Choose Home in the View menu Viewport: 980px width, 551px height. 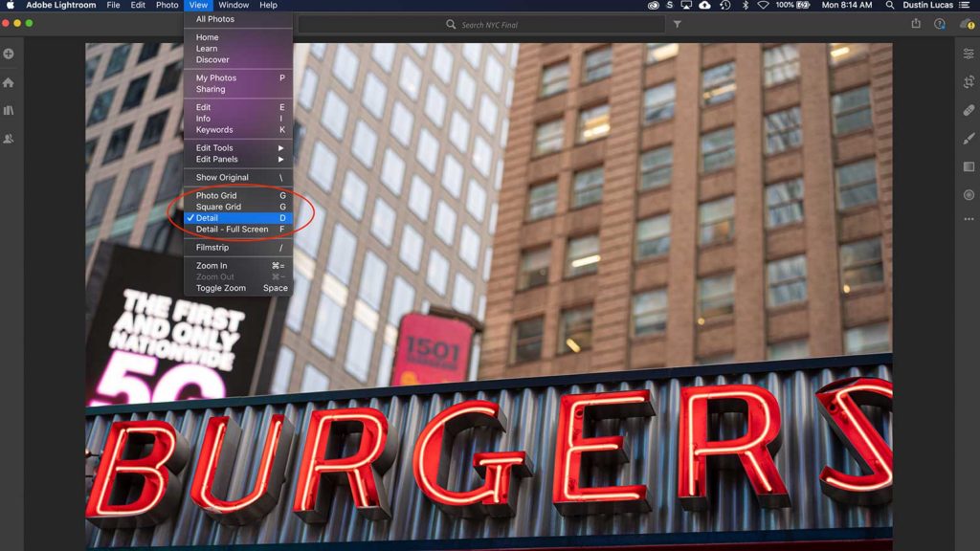click(x=237, y=37)
